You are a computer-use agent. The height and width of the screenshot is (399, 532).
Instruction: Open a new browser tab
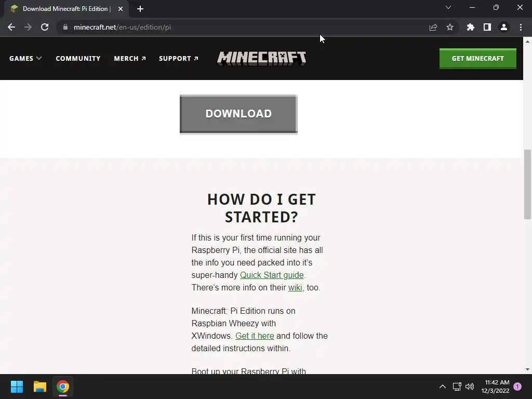pyautogui.click(x=140, y=9)
